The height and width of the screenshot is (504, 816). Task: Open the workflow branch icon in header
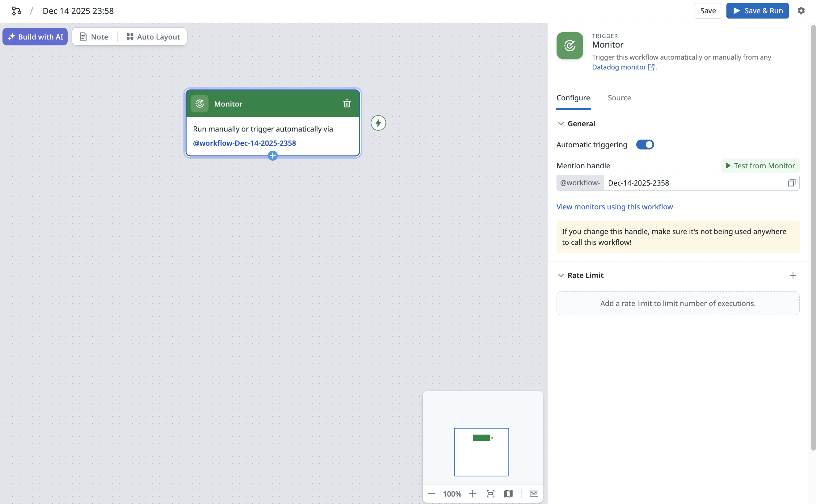[x=16, y=11]
